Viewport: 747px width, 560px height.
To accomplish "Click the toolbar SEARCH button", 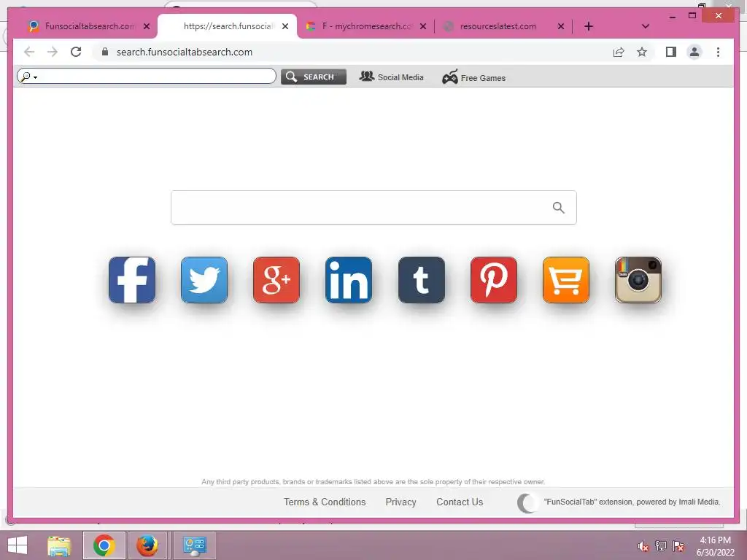I will 314,77.
